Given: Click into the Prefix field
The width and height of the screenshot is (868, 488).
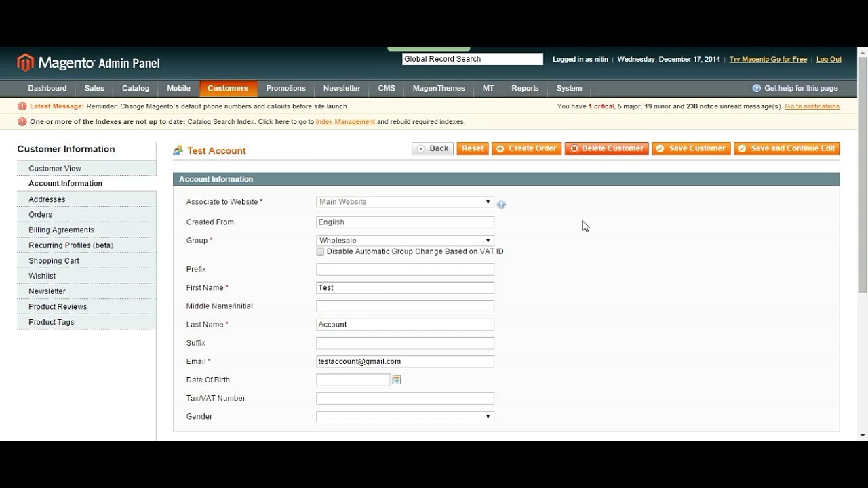Looking at the screenshot, I should tap(405, 270).
